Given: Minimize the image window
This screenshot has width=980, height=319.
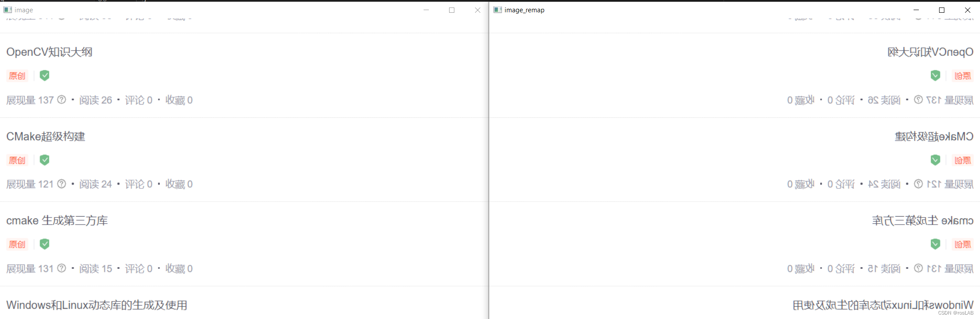Looking at the screenshot, I should [426, 10].
